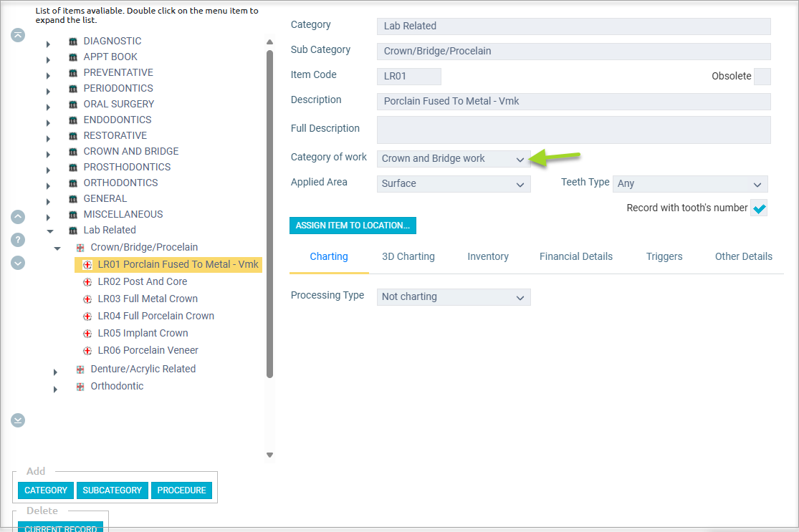Click the Crown/Bridge/Procelain subcategory icon
This screenshot has width=799, height=532.
(80, 248)
